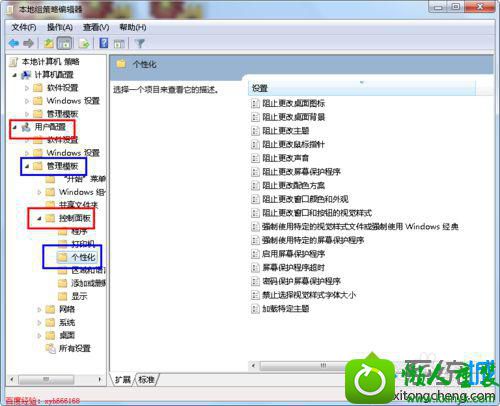
Task: Click settings list scrollbar left arrow
Action: [x=253, y=366]
